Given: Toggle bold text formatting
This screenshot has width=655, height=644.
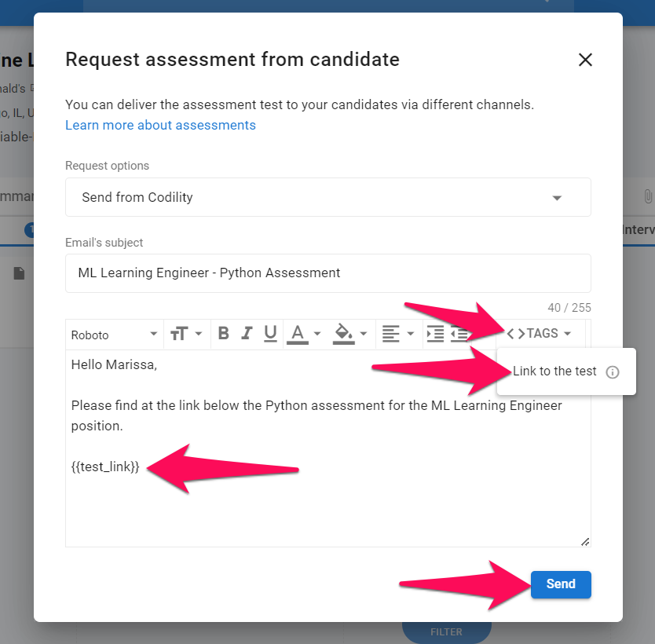Looking at the screenshot, I should (x=224, y=334).
